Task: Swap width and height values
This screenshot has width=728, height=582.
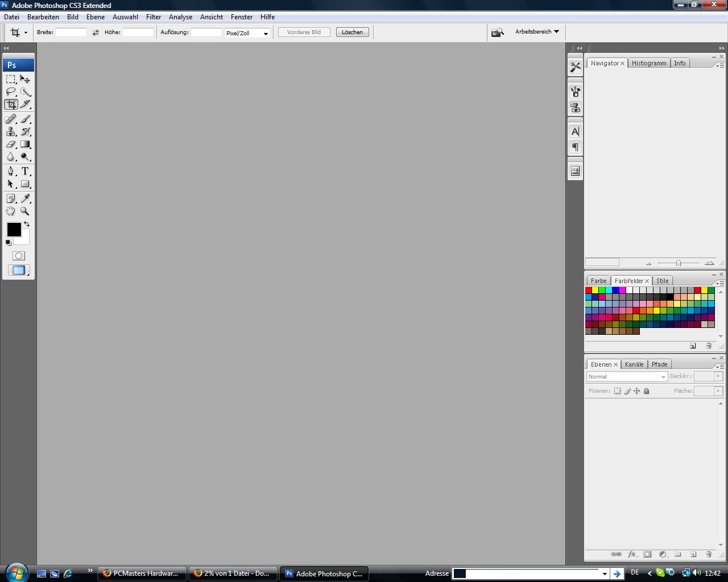Action: click(x=96, y=32)
